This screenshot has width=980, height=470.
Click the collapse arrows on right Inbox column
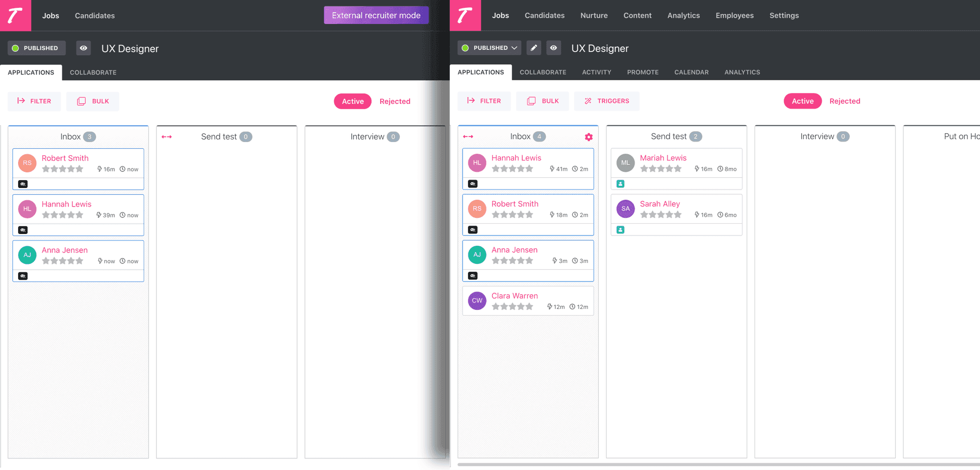point(468,137)
